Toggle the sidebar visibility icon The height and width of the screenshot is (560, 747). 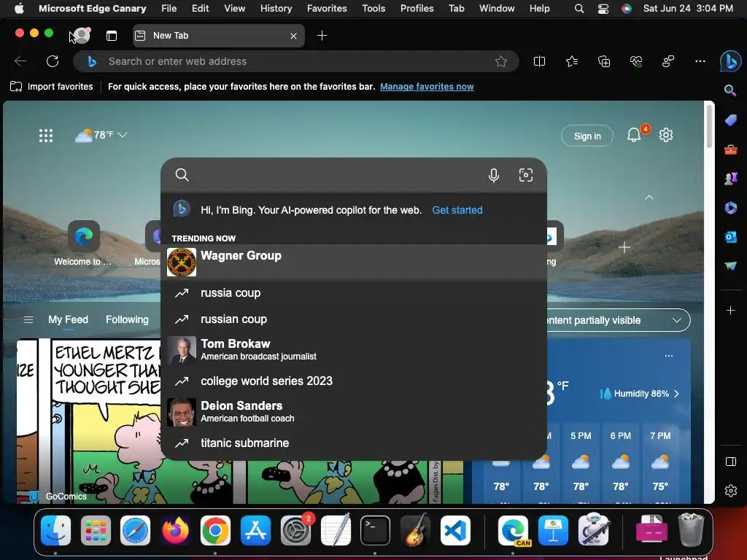[731, 462]
